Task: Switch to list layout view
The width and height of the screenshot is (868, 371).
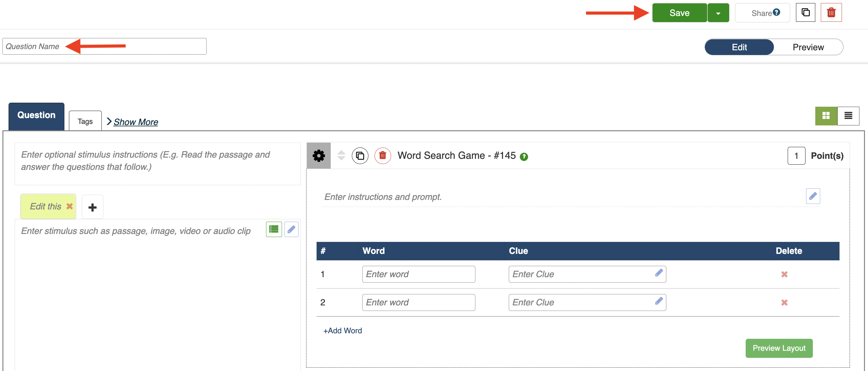Action: pos(848,116)
